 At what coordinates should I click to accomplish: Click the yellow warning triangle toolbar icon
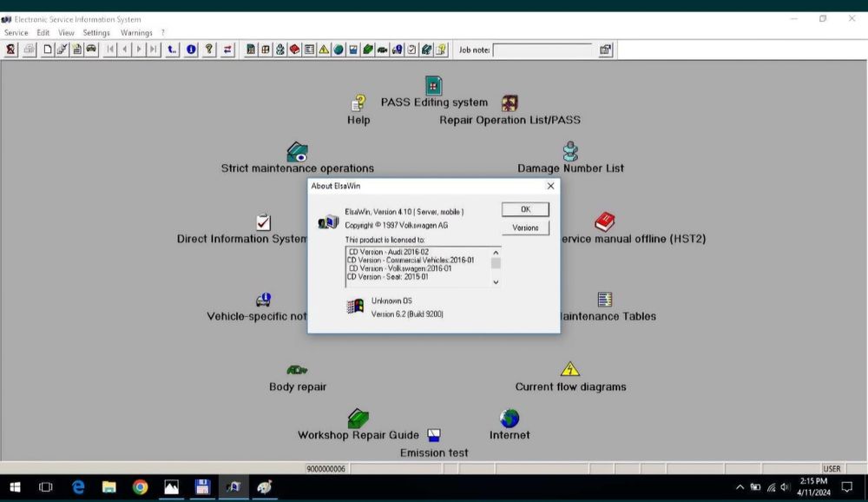pyautogui.click(x=324, y=50)
